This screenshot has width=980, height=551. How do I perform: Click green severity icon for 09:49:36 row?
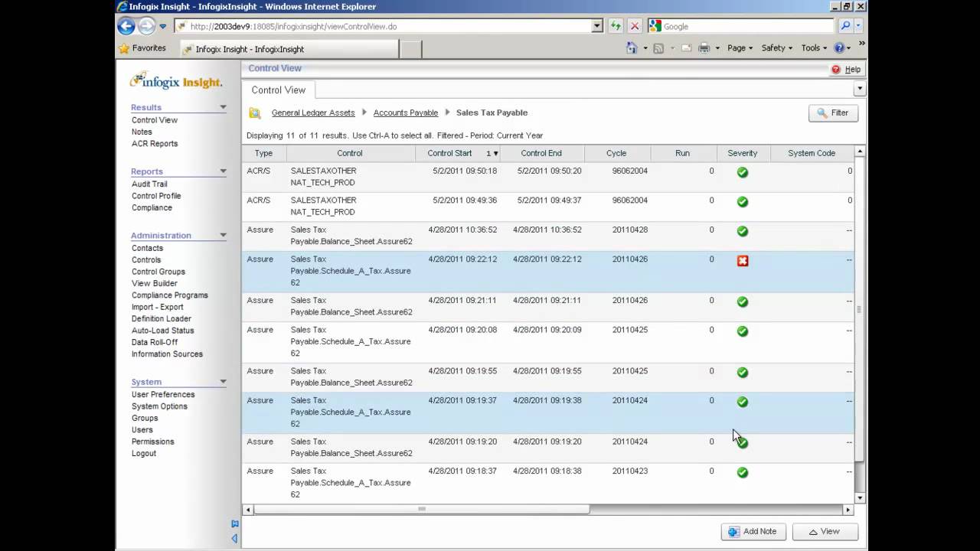(x=742, y=202)
